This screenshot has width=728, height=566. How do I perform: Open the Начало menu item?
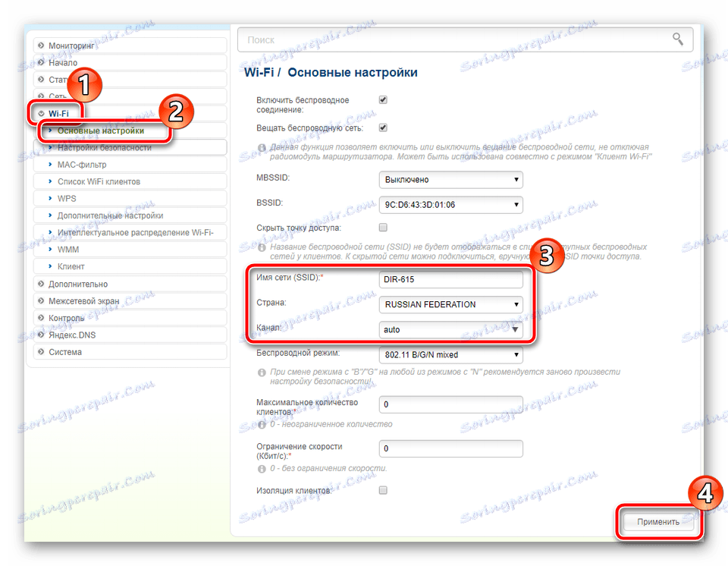coord(130,63)
